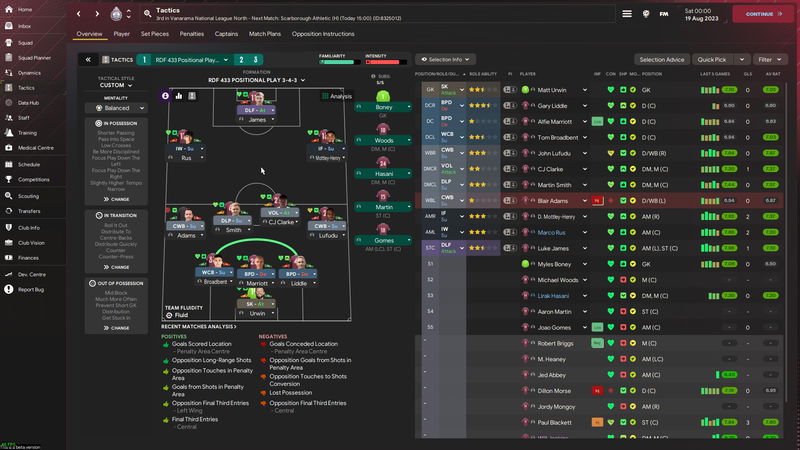Open the hamburger menu in the top bar

pos(627,14)
